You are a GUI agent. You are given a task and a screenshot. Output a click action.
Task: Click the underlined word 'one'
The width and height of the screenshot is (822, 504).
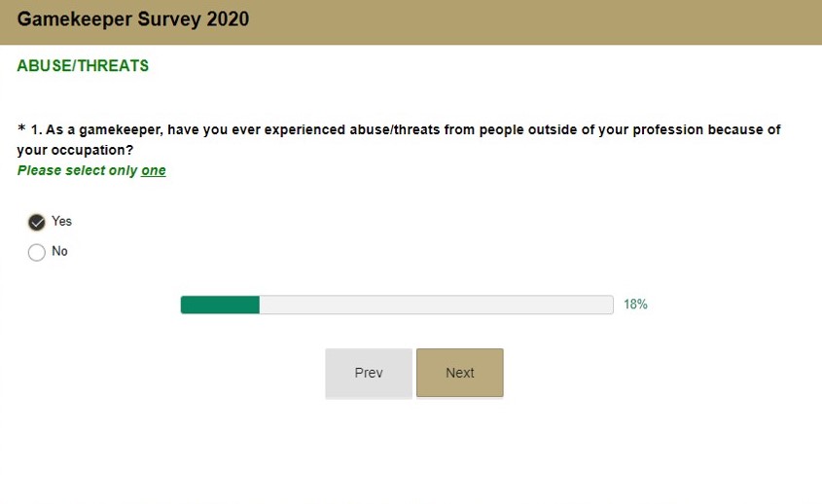coord(154,170)
